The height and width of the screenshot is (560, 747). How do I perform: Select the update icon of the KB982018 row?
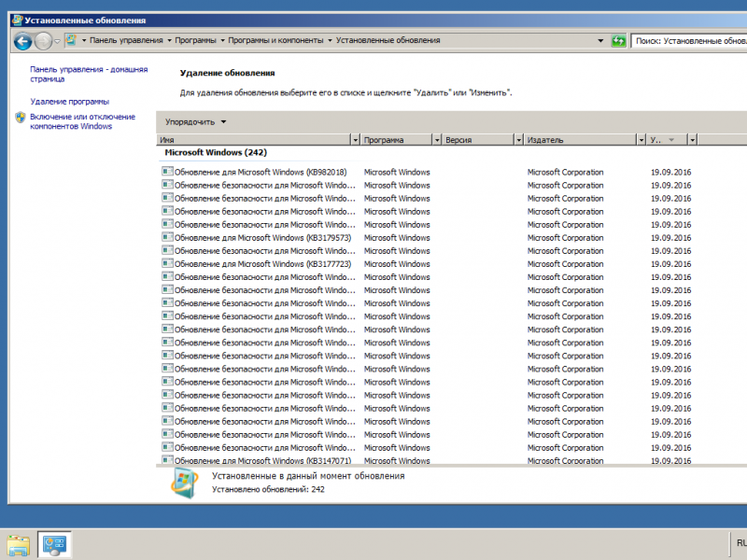167,172
